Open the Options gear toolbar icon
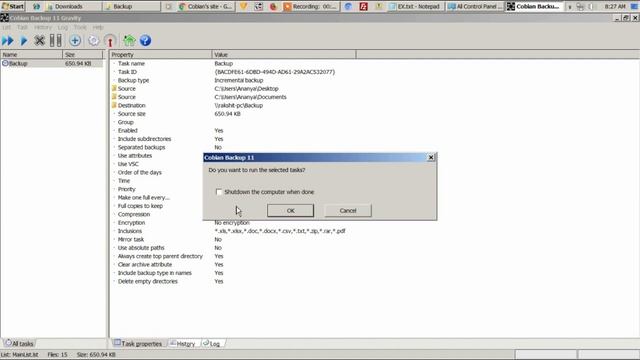 pos(93,40)
